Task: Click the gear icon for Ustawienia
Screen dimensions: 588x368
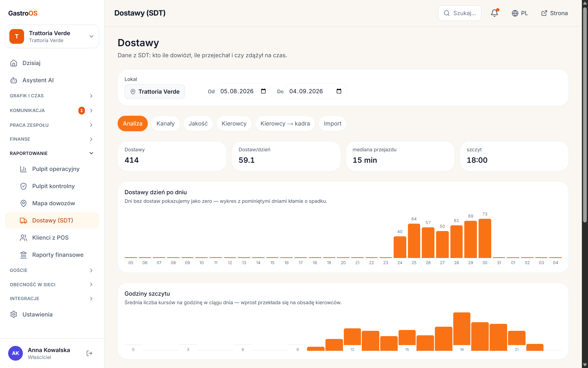Action: click(x=14, y=314)
